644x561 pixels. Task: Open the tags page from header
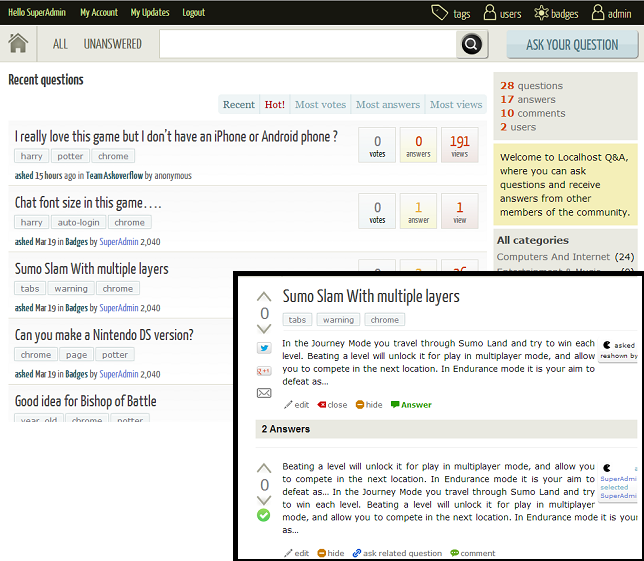click(451, 13)
